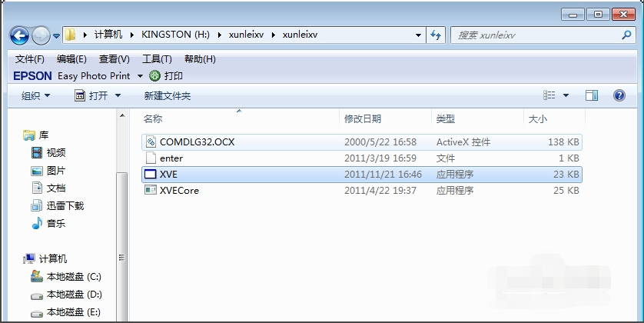Expand the arrow next to 打开
The image size is (644, 323).
[118, 96]
